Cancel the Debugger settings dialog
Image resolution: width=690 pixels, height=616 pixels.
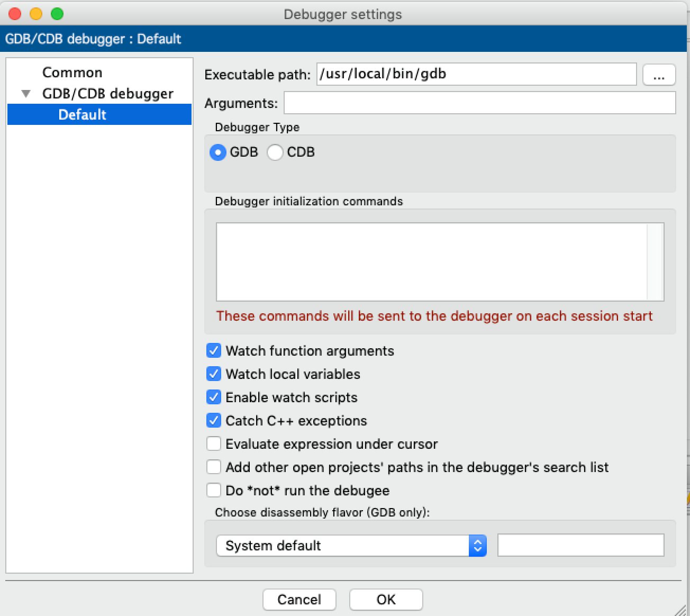click(x=299, y=600)
